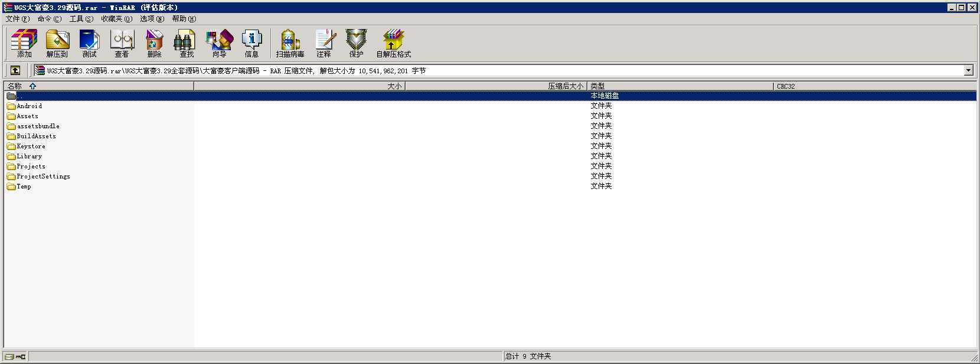
Task: Click the SFX (自解压格式) icon
Action: click(393, 44)
